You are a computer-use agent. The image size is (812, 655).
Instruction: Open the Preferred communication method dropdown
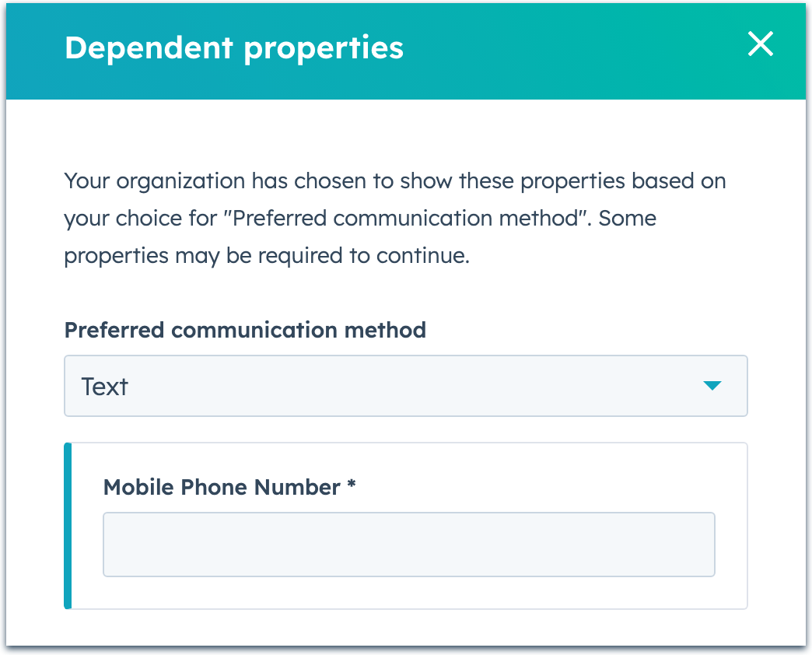coord(404,386)
